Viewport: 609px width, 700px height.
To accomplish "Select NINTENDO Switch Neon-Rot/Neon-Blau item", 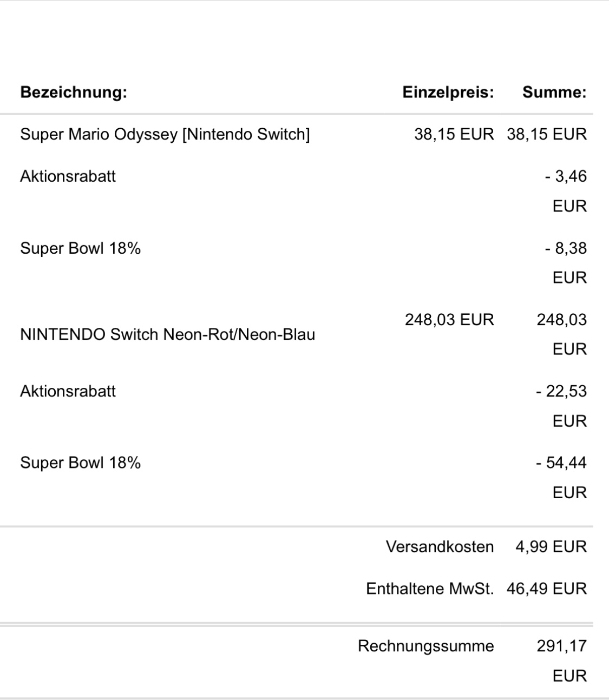I will (167, 334).
